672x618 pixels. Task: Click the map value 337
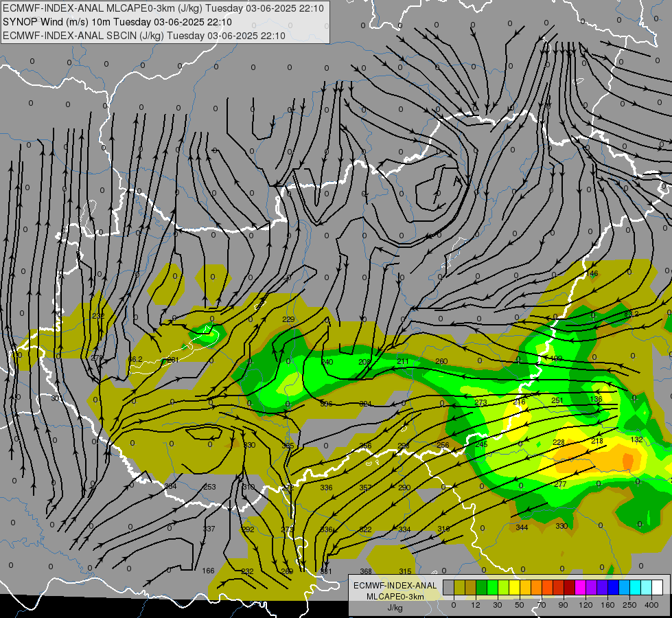pos(209,529)
